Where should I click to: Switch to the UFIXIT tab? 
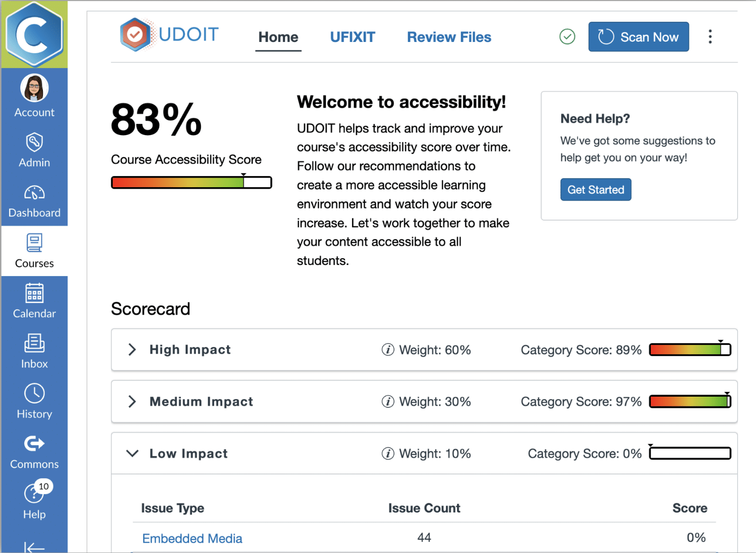352,37
